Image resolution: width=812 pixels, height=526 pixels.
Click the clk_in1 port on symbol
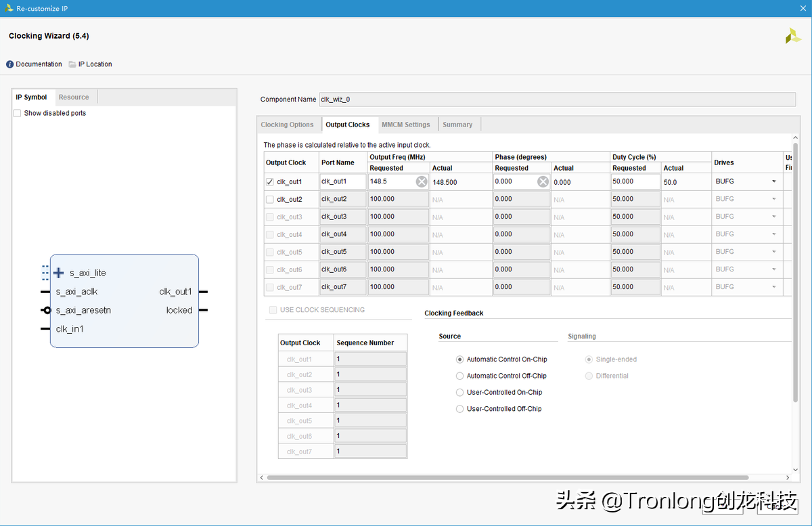coord(70,329)
